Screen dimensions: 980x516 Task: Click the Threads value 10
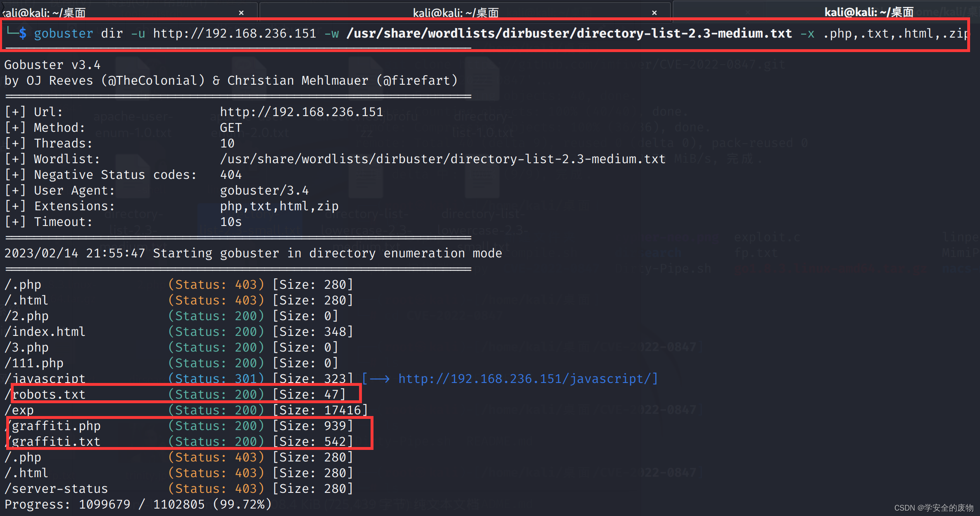coord(227,143)
